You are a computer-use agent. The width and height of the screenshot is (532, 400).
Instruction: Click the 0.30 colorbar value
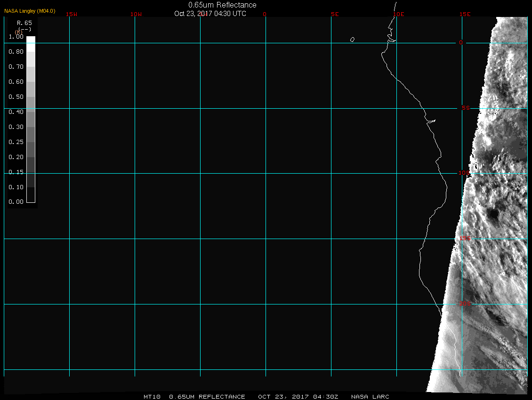click(x=16, y=127)
